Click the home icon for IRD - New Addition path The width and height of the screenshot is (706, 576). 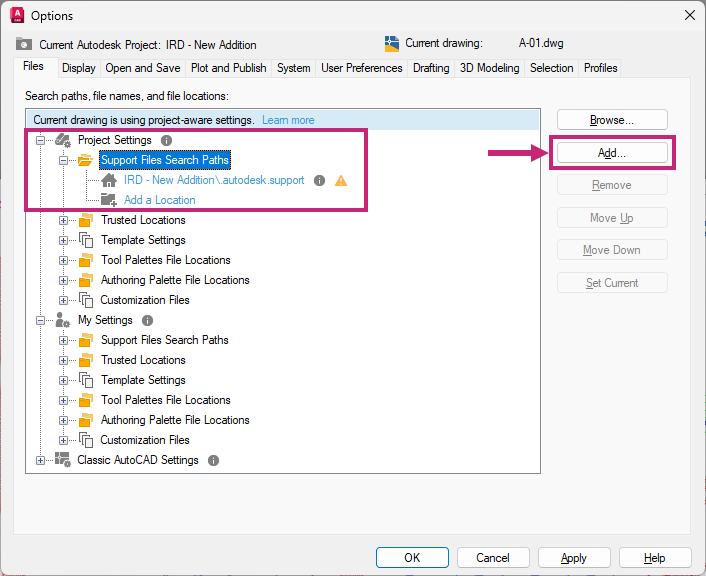109,180
